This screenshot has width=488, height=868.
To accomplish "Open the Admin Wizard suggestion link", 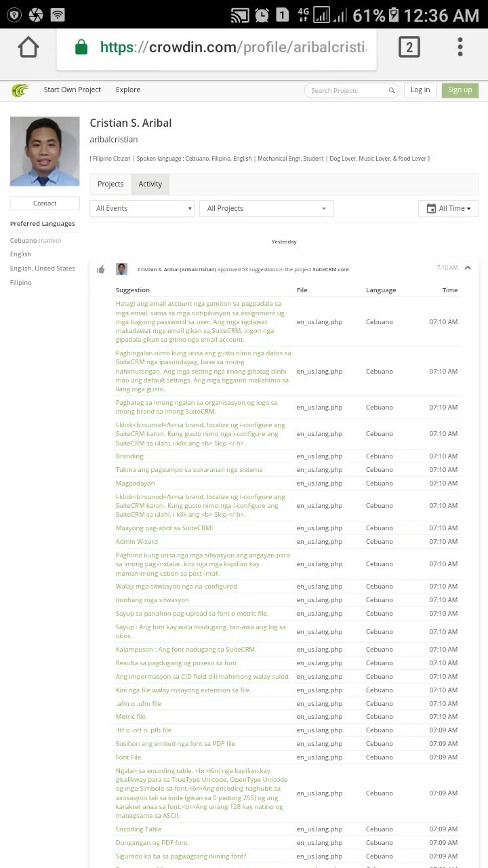I will (x=136, y=541).
